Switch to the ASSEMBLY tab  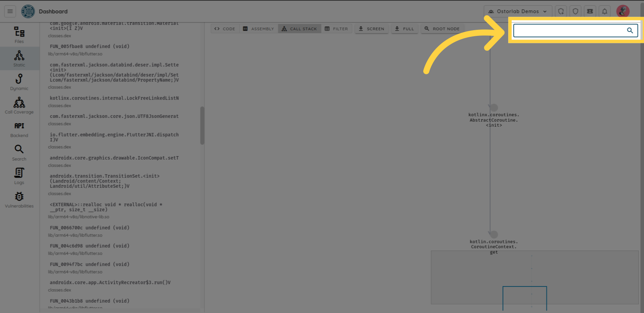tap(259, 29)
